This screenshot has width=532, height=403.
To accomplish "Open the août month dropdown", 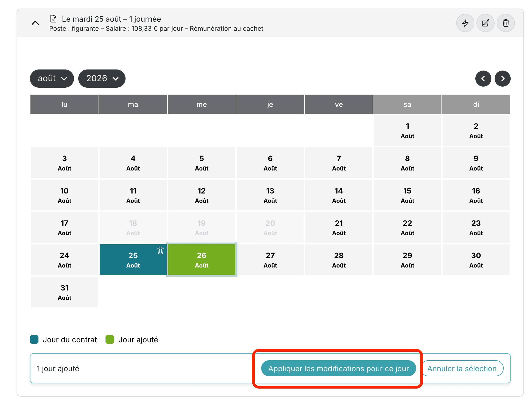I will (52, 79).
